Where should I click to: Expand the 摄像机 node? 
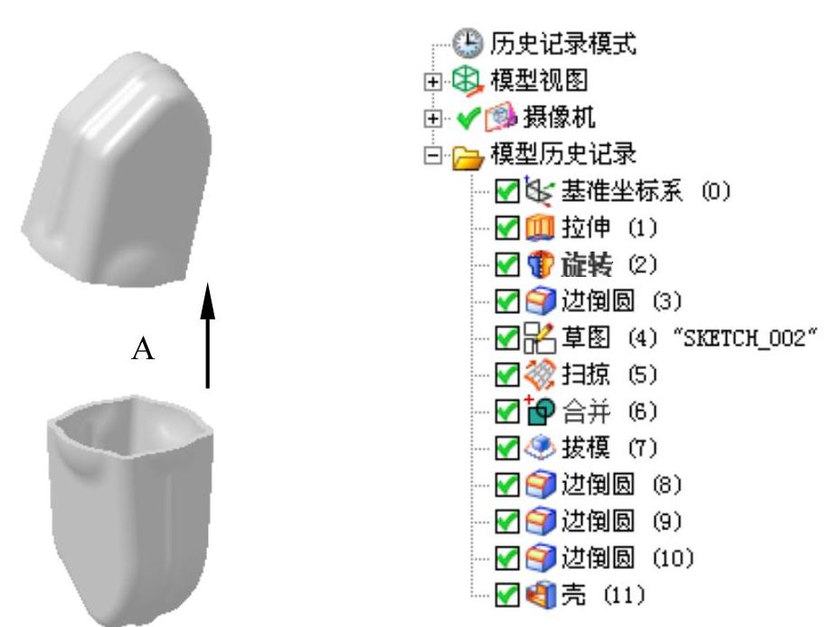[432, 118]
